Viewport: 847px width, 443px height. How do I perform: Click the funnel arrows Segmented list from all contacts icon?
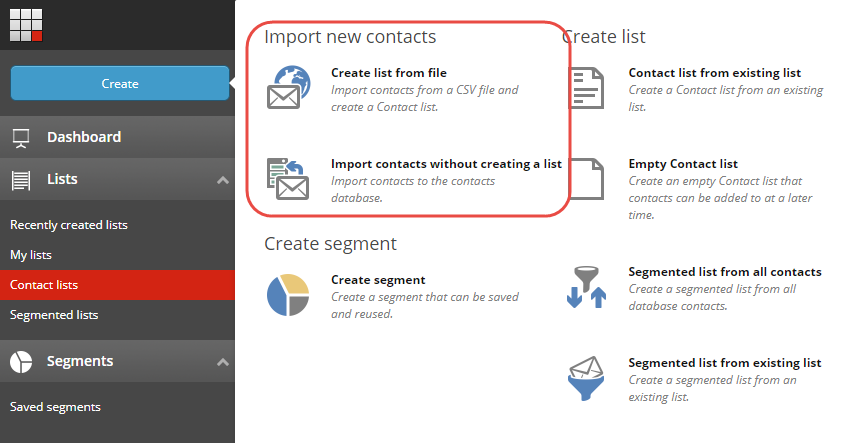587,287
